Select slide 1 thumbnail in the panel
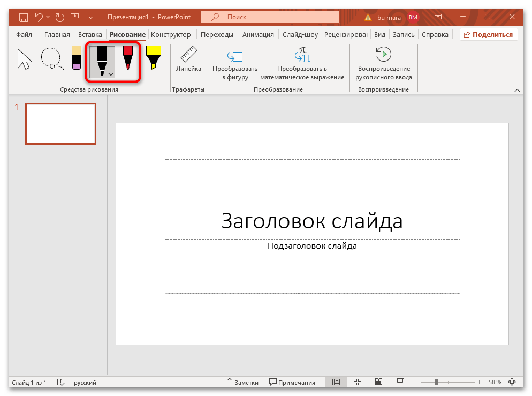532x396 pixels. (60, 124)
